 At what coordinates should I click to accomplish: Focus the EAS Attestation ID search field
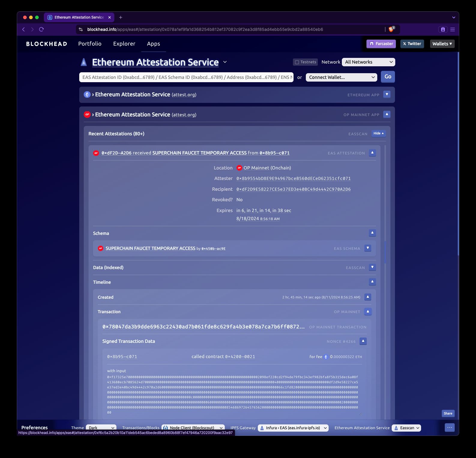[x=186, y=77]
